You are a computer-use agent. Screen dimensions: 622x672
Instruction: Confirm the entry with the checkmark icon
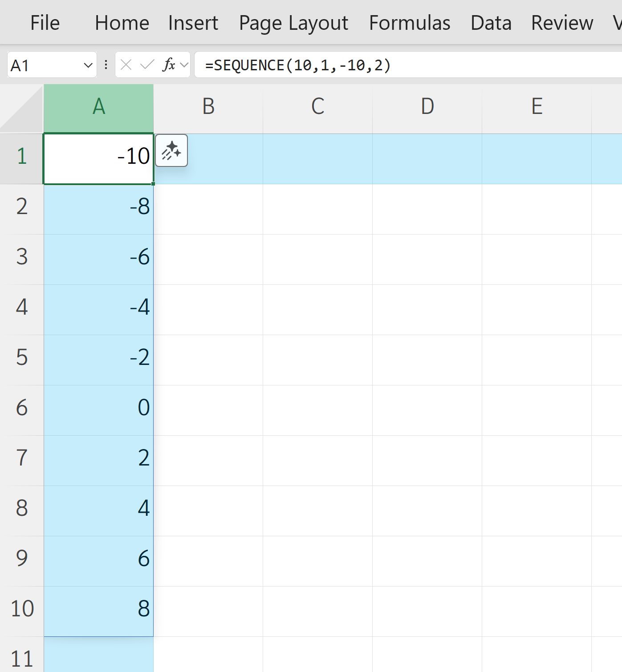147,65
